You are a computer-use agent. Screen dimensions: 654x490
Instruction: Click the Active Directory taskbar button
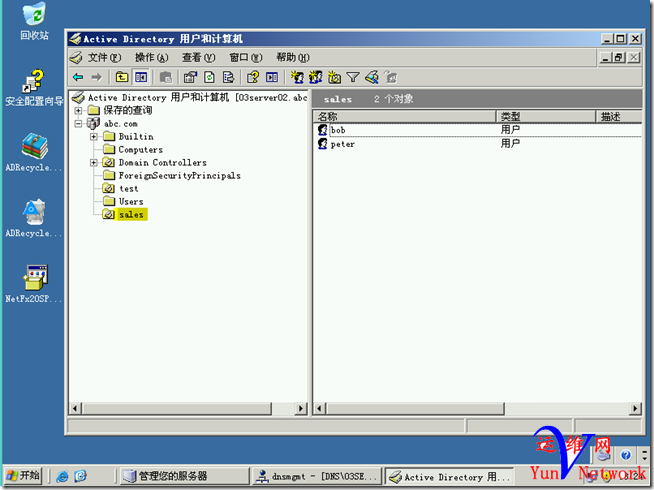coord(448,476)
